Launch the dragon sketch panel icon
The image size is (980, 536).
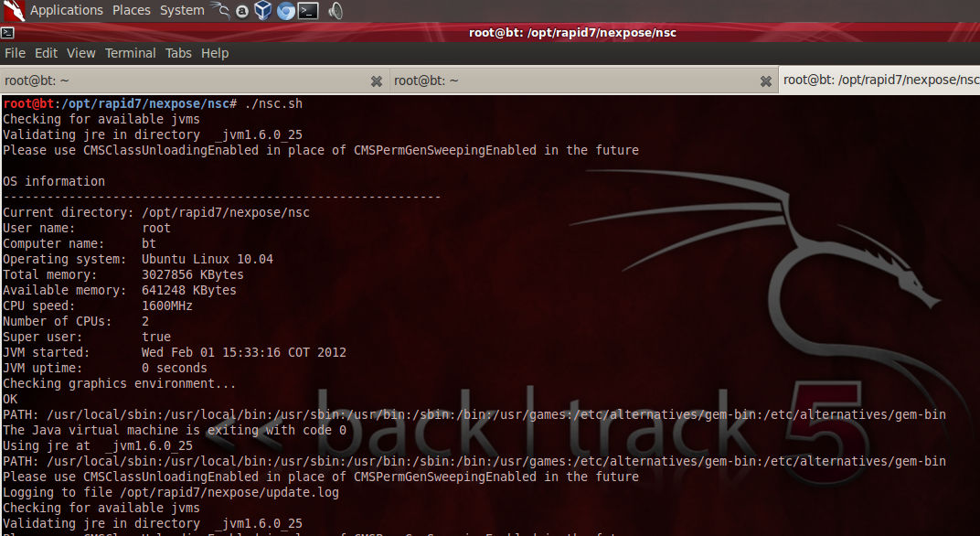pos(219,10)
